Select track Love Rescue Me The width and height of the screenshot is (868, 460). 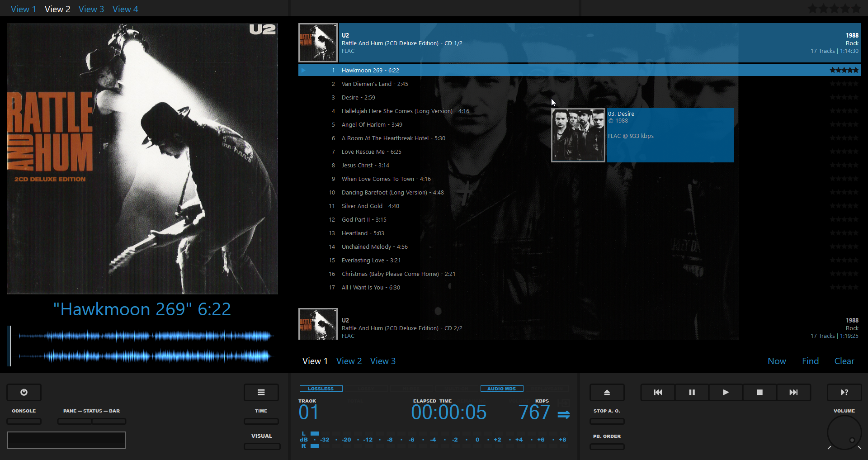[x=580, y=152]
